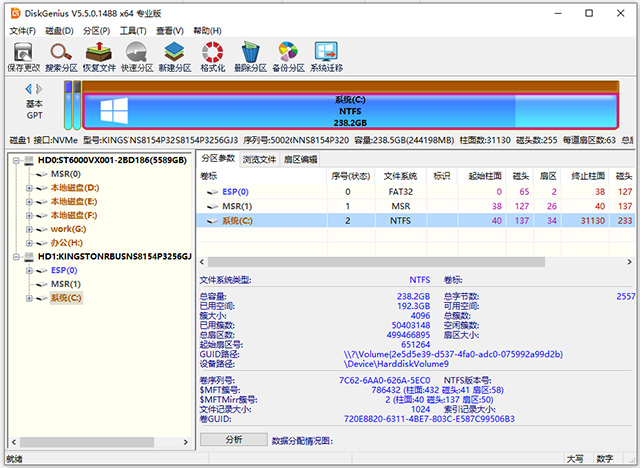The height and width of the screenshot is (468, 640).
Task: Click the DiskGenius app logo in title bar
Action: pos(16,13)
